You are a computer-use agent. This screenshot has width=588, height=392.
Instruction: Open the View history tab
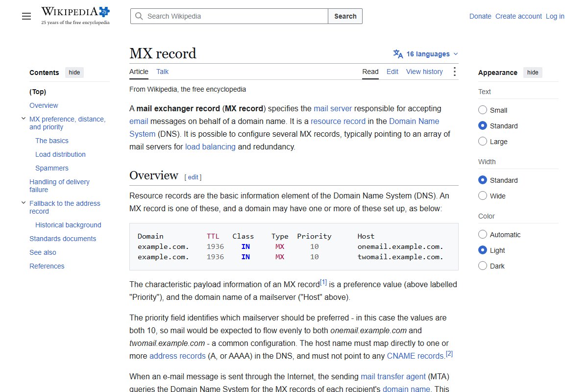tap(424, 72)
